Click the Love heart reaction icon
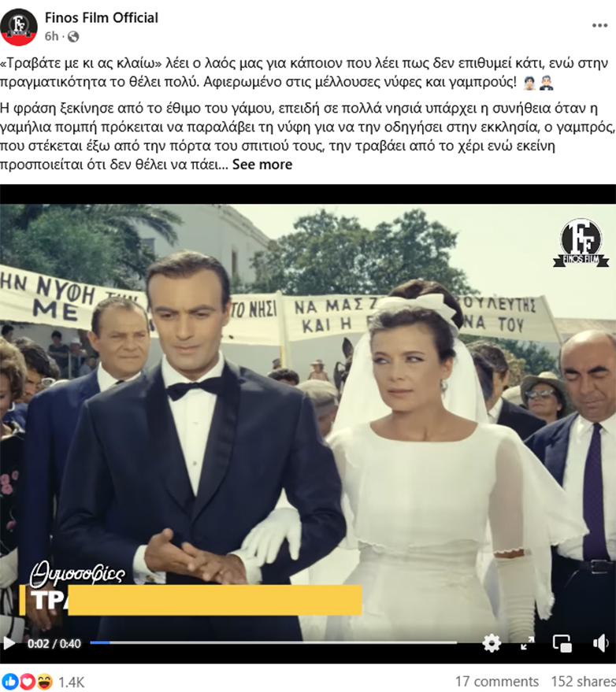Image resolution: width=616 pixels, height=692 pixels. coord(27,682)
